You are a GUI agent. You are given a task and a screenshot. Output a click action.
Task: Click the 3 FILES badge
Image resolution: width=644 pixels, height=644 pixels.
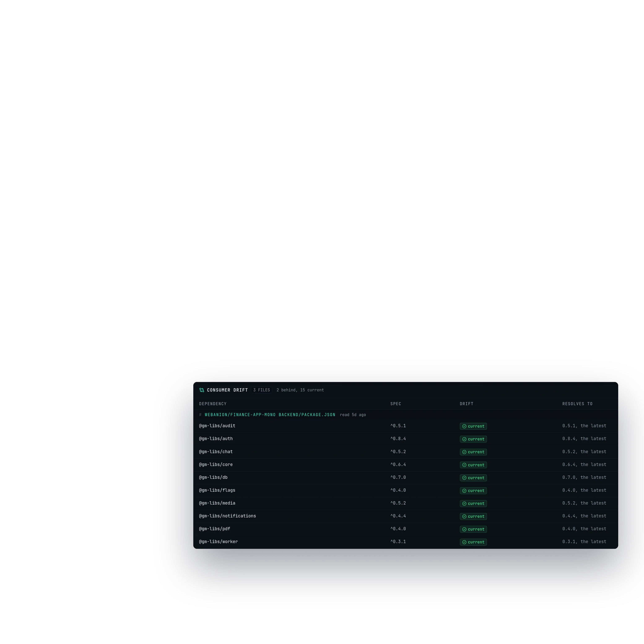[262, 390]
